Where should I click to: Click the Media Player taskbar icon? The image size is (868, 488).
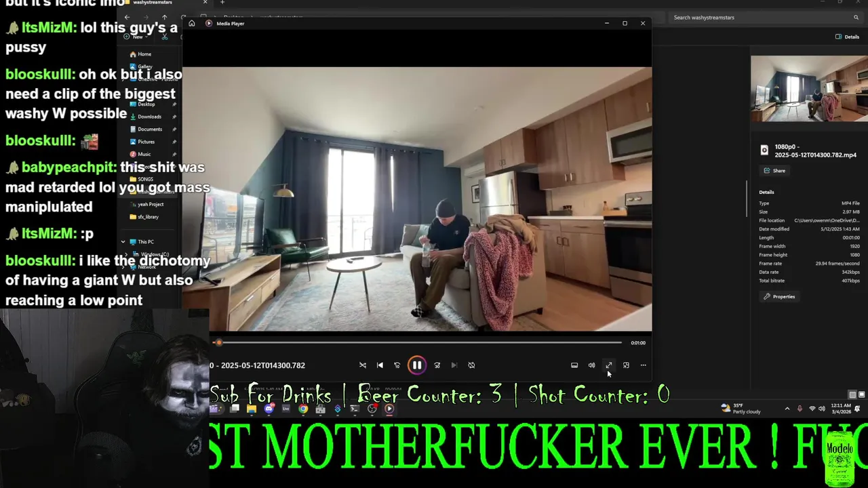(x=389, y=409)
